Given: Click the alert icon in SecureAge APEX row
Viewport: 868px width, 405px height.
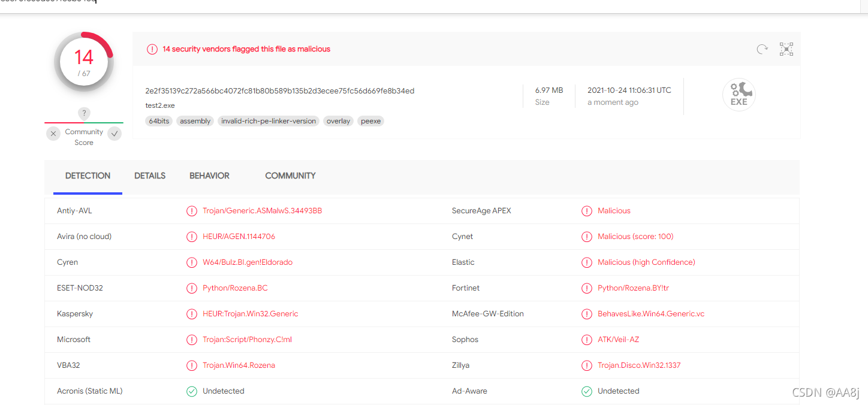Looking at the screenshot, I should pos(587,211).
